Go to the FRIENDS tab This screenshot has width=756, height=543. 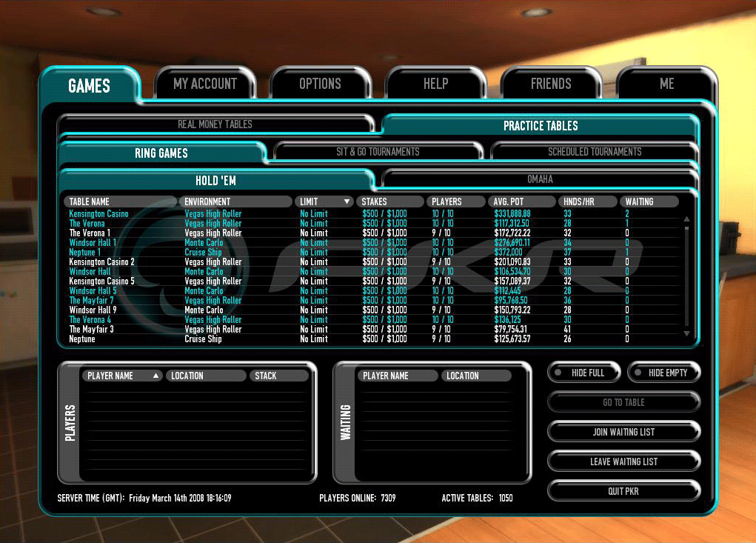[x=551, y=84]
